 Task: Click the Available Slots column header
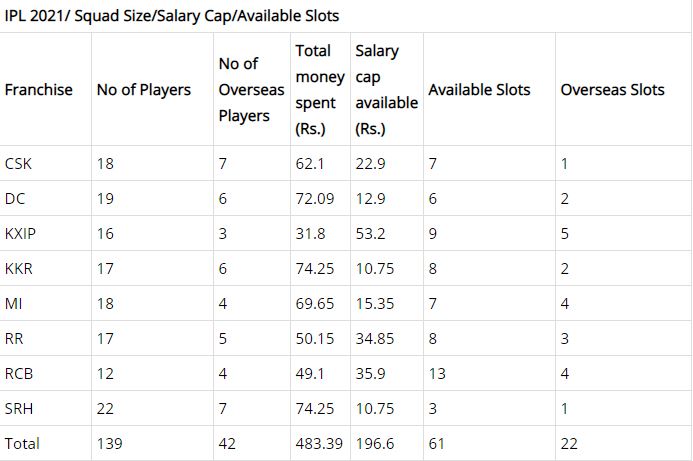pyautogui.click(x=479, y=90)
